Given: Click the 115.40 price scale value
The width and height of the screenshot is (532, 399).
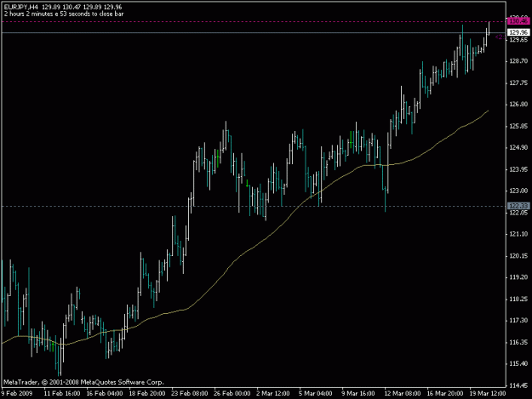Looking at the screenshot, I should pos(518,364).
